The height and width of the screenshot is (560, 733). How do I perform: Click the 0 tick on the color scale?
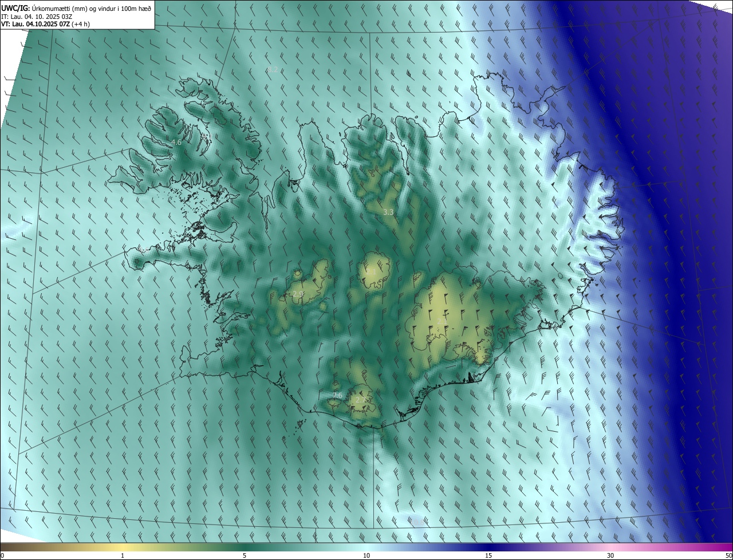2,556
